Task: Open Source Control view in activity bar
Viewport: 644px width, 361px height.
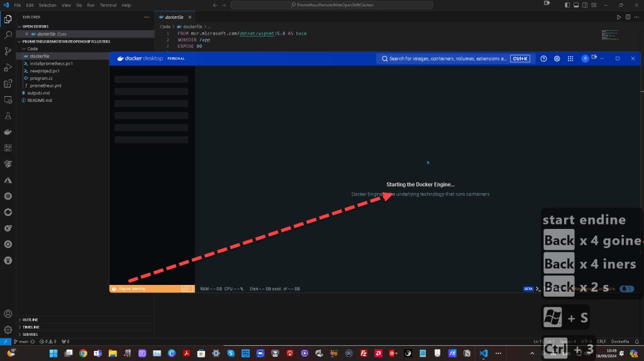Action: pyautogui.click(x=8, y=52)
